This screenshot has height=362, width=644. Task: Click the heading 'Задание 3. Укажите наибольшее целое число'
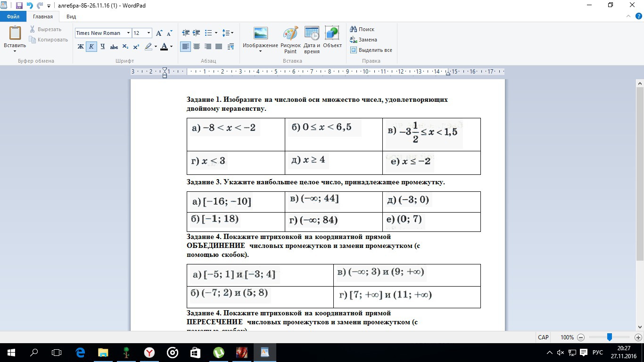tap(315, 182)
